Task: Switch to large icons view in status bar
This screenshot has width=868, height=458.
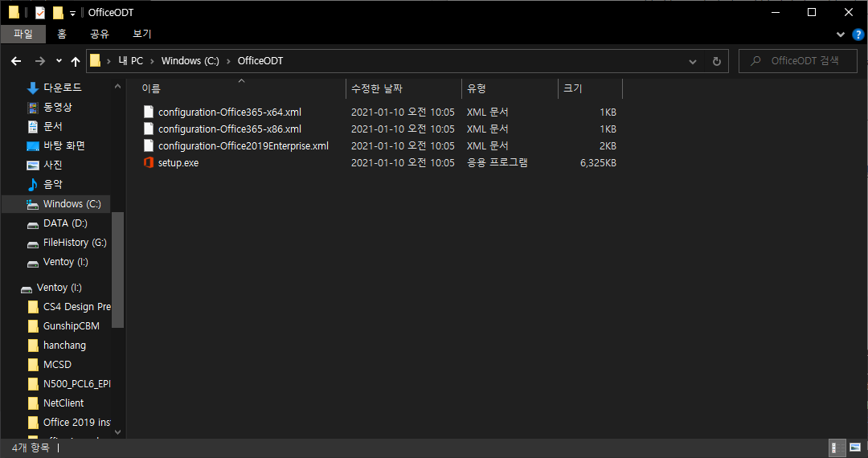Action: 854,448
